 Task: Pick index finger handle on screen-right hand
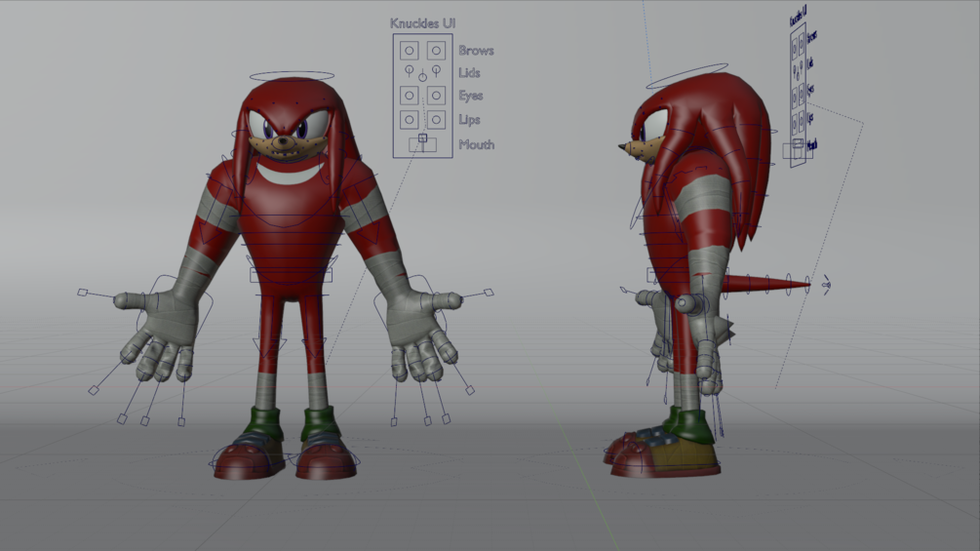(x=470, y=390)
